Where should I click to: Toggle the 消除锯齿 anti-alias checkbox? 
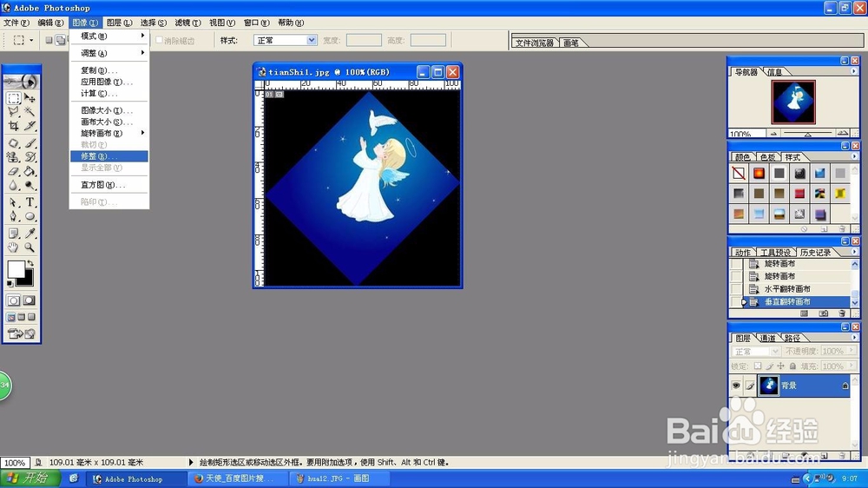click(x=159, y=40)
